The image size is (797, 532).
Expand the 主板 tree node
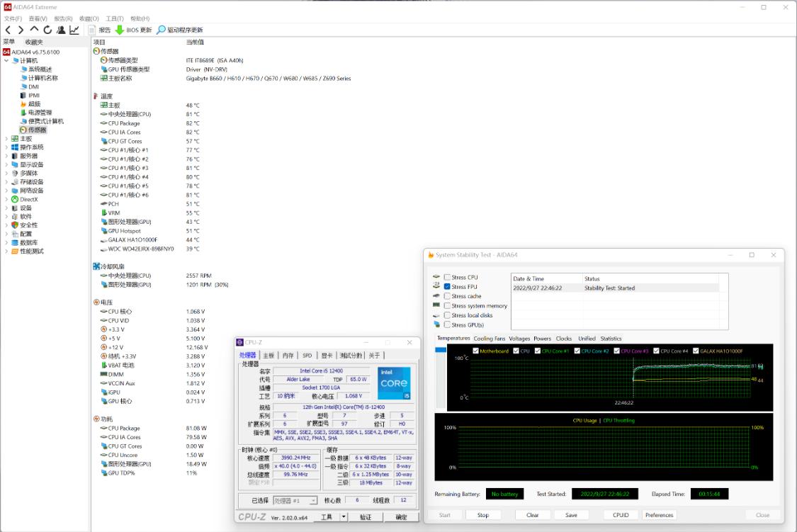coord(6,139)
